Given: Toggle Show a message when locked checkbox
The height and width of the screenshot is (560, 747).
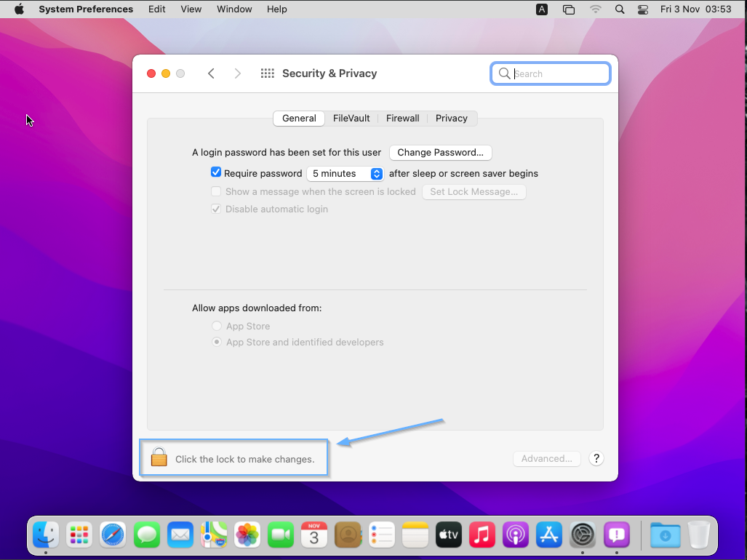Looking at the screenshot, I should [216, 192].
